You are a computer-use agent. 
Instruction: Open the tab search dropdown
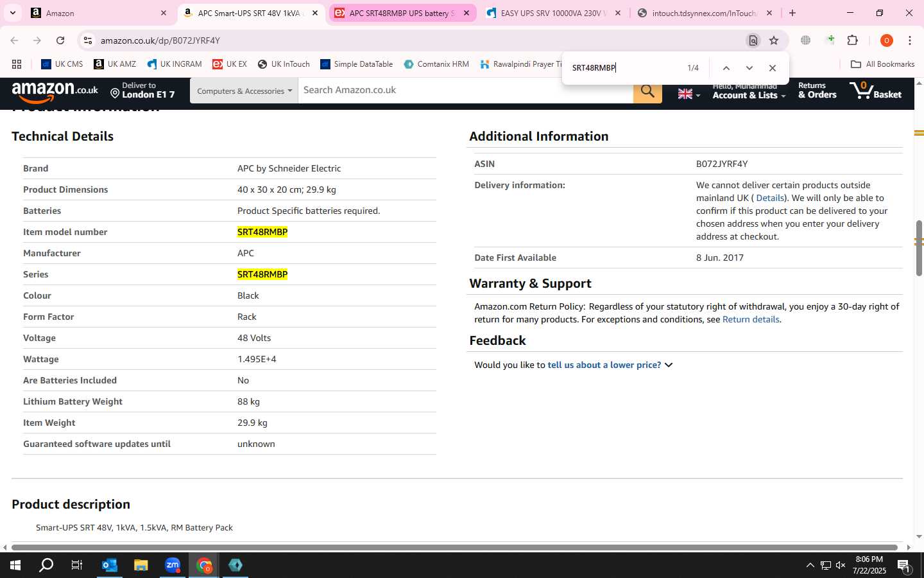click(x=12, y=13)
